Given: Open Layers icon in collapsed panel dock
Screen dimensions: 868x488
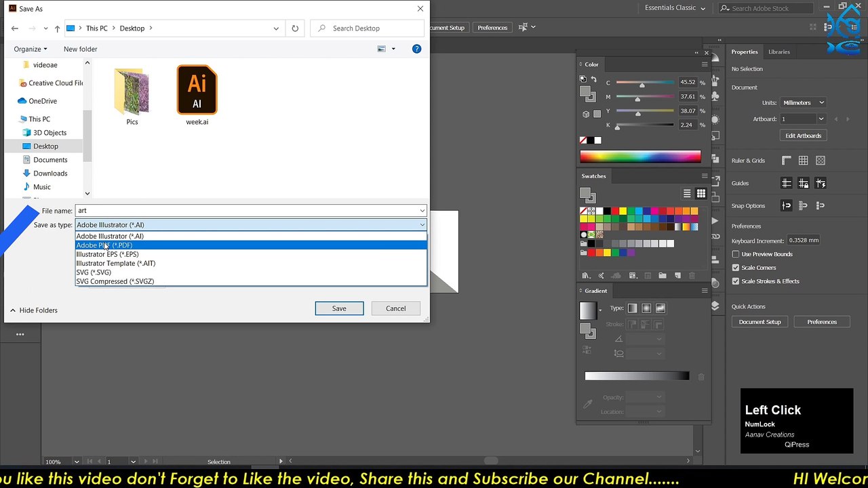Looking at the screenshot, I should pos(715,306).
